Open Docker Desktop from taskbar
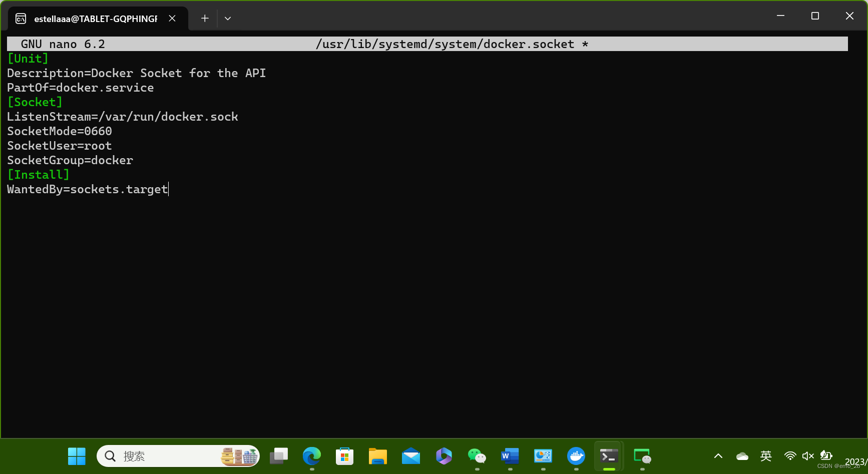Image resolution: width=868 pixels, height=474 pixels. 576,456
